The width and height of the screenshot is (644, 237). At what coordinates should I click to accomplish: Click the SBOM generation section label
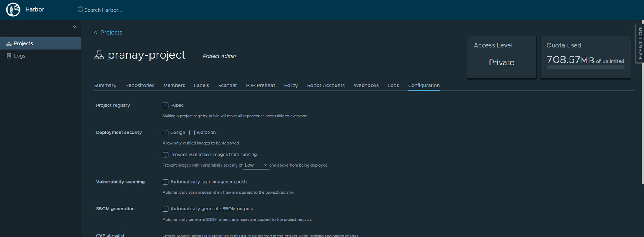click(x=115, y=209)
